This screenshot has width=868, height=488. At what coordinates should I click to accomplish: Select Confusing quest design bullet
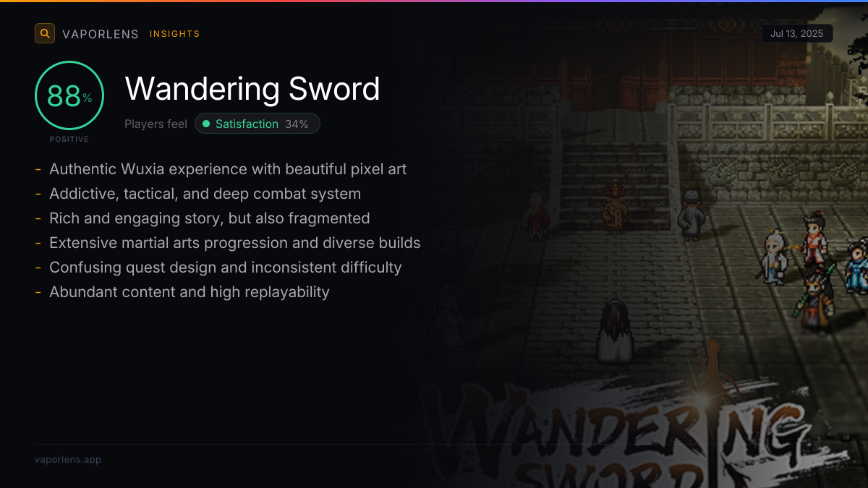226,267
